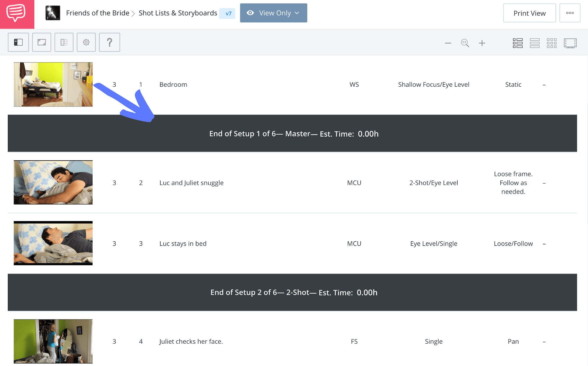Open Shot Lists & Storyboards breadcrumb
This screenshot has height=366, width=588.
click(178, 13)
